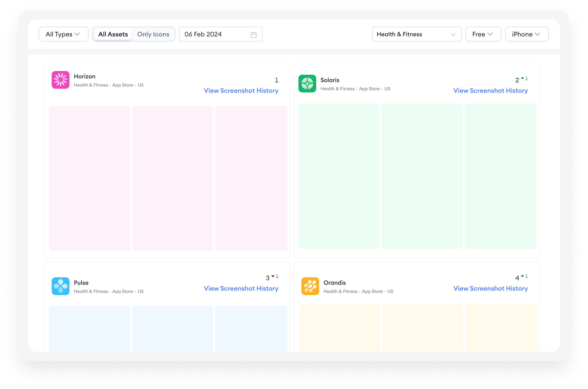This screenshot has height=389, width=588.
Task: Click Orandis green rank-up arrow indicator
Action: pos(522,276)
